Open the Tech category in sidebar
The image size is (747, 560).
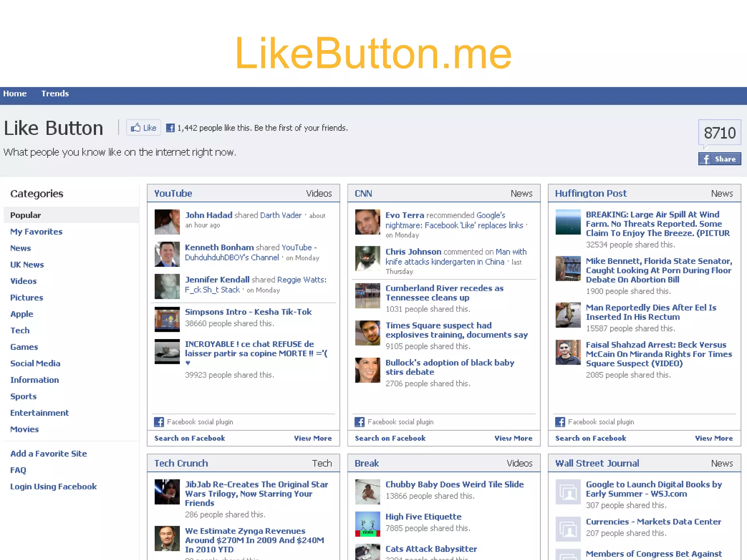(20, 330)
